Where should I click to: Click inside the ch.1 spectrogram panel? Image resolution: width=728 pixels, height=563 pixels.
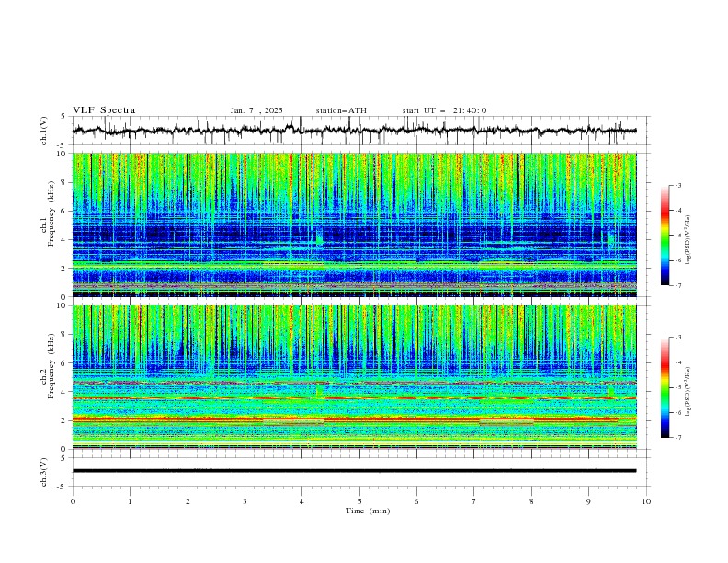pyautogui.click(x=354, y=224)
